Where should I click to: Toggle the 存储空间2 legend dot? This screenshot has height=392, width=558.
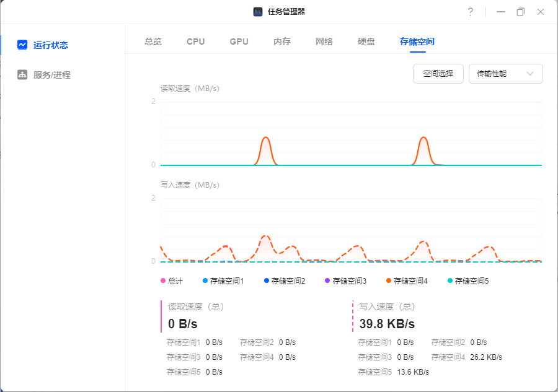(266, 281)
